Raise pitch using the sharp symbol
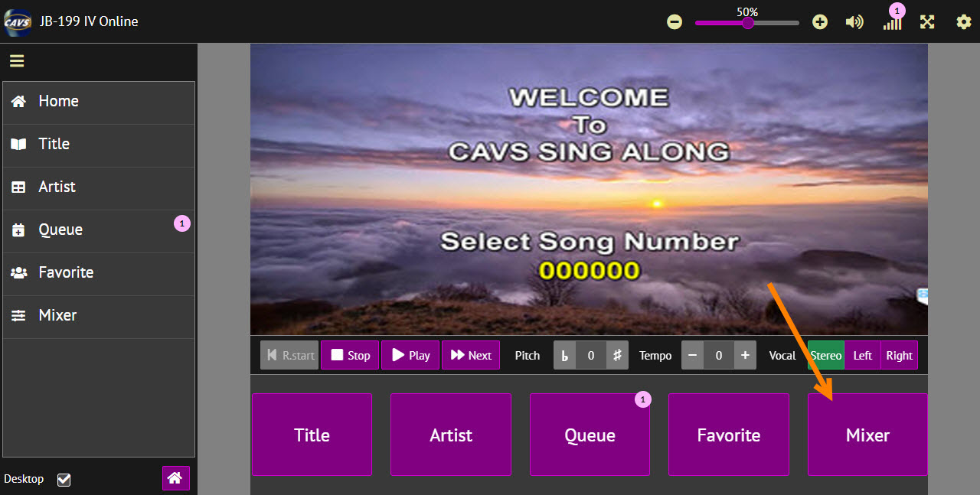Viewport: 980px width, 495px height. tap(617, 355)
